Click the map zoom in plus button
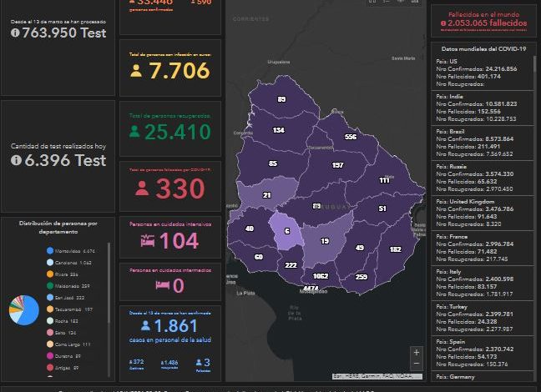The height and width of the screenshot is (392, 541). pyautogui.click(x=417, y=351)
